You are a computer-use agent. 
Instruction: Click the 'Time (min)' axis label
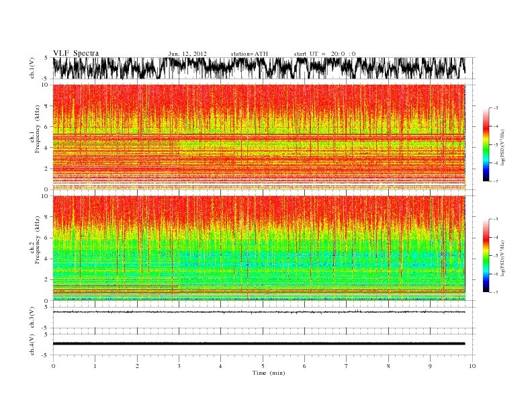click(269, 373)
